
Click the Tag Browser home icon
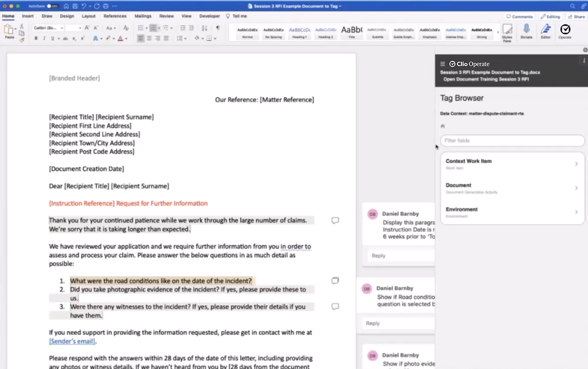coord(443,126)
